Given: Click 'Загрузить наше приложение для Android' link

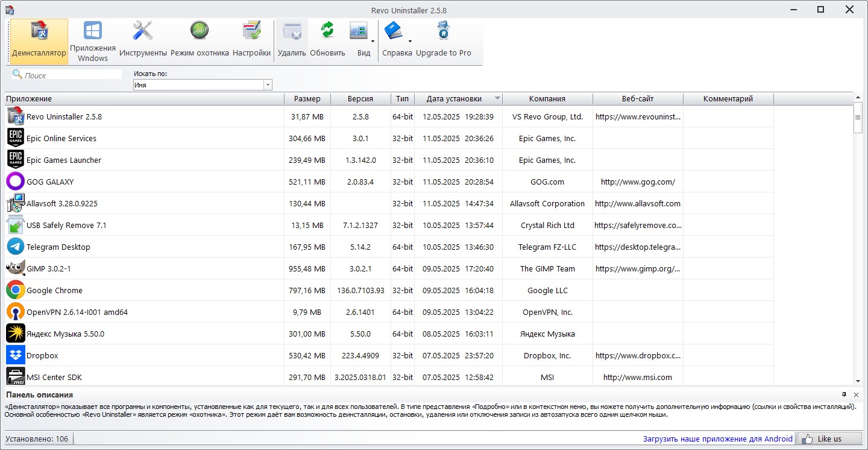Looking at the screenshot, I should (x=718, y=439).
